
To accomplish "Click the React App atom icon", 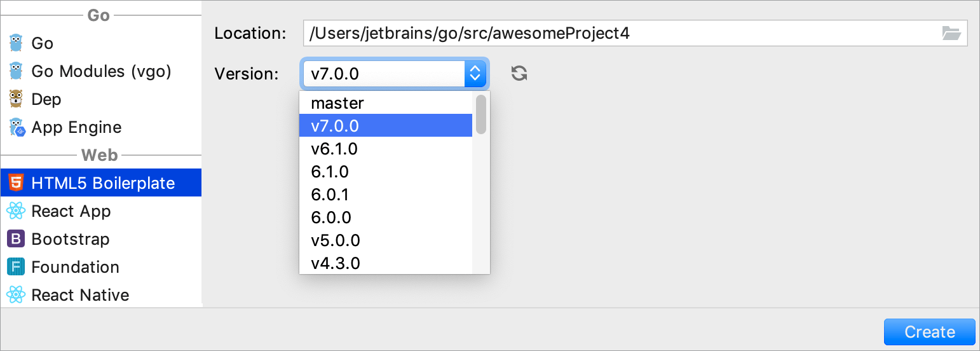I will (x=16, y=211).
